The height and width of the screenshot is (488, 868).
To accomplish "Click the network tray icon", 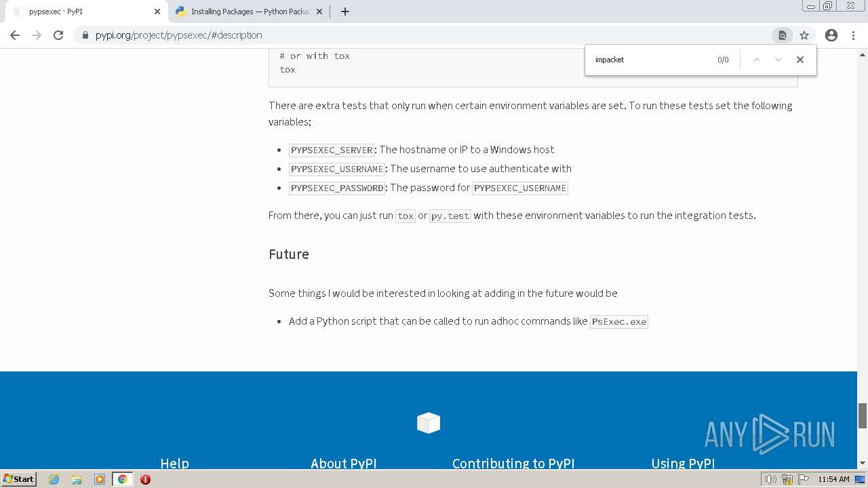I will (x=787, y=479).
